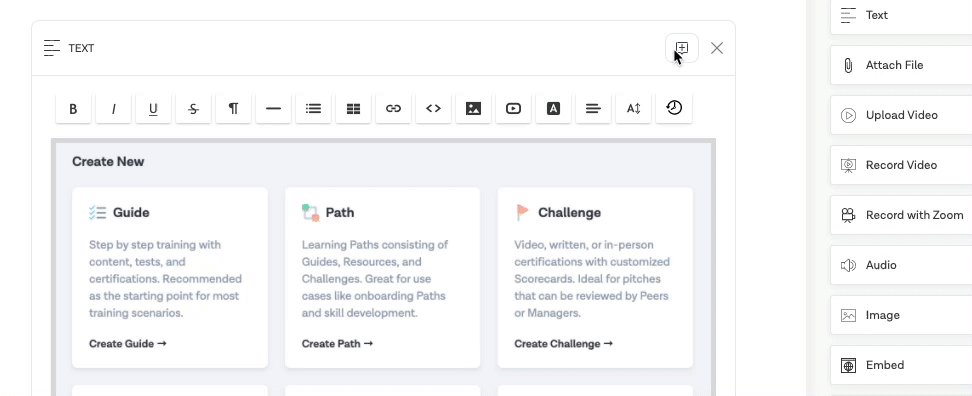Click the Guide card description text
The image size is (972, 396).
click(166, 279)
